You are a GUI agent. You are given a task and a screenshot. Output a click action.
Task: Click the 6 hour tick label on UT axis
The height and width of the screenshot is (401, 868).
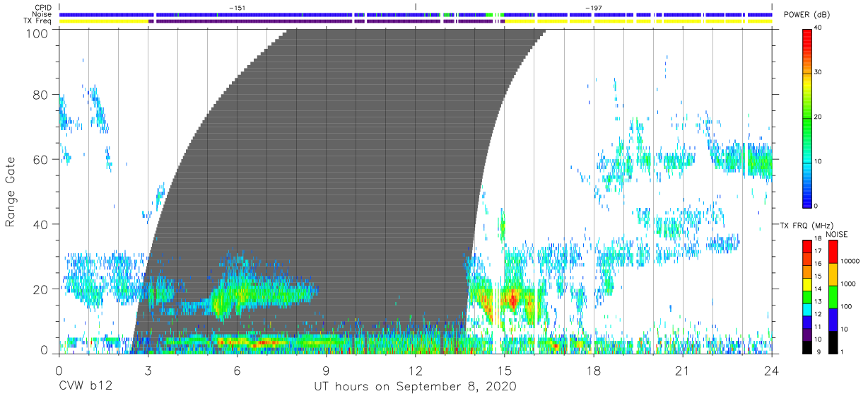[x=237, y=371]
